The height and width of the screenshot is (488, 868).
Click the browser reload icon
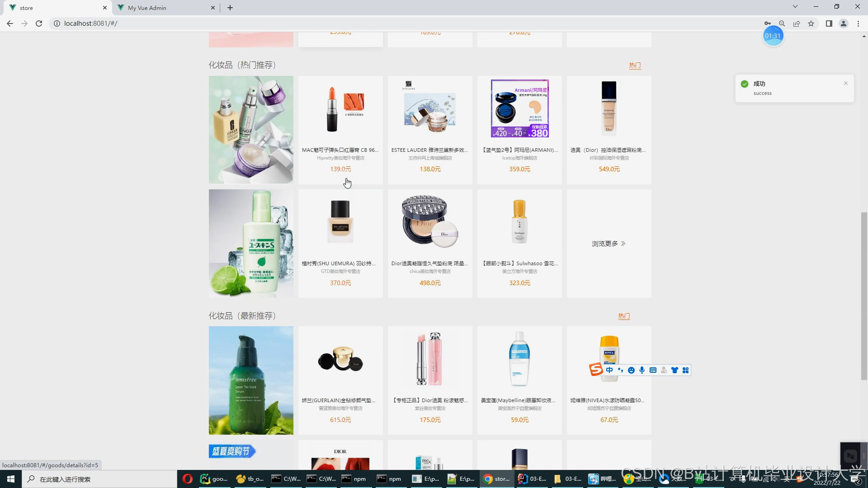click(x=39, y=23)
